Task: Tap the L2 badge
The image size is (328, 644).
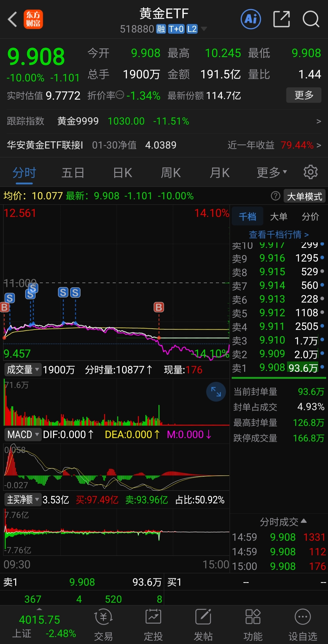Action: point(192,29)
